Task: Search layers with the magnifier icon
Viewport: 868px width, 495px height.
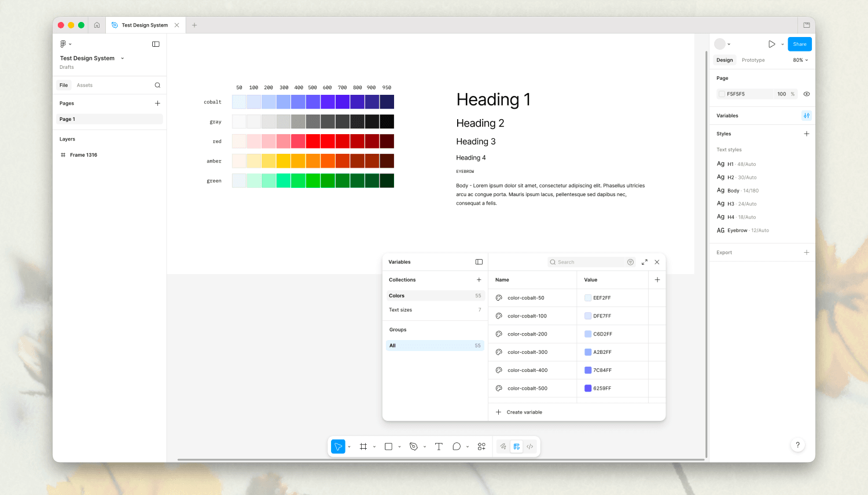Action: (x=157, y=85)
